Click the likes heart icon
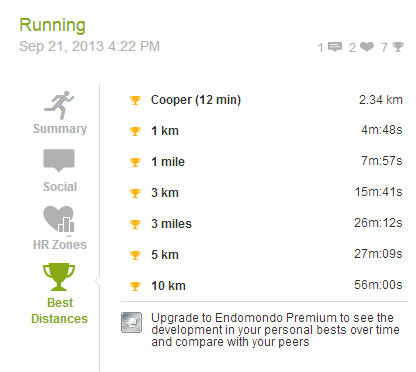Screen dimensions: 416x372 pyautogui.click(x=367, y=47)
